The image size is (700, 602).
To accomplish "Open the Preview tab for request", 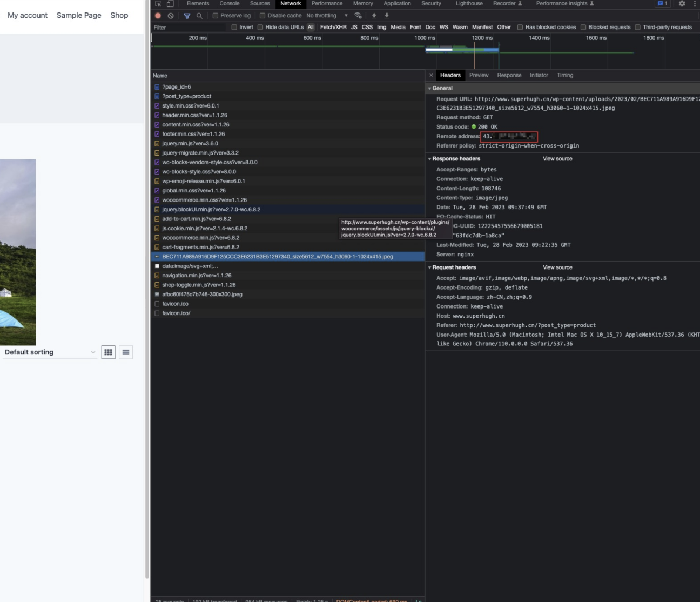I will point(479,75).
